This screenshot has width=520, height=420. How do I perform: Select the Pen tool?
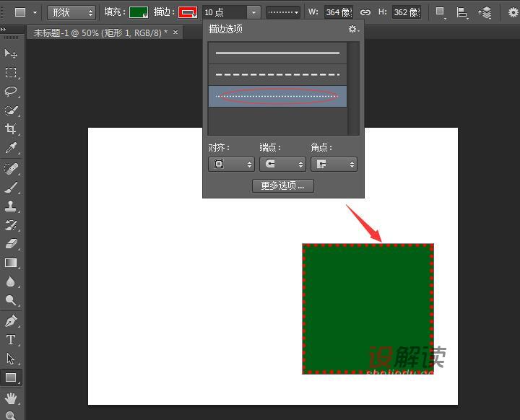point(11,321)
